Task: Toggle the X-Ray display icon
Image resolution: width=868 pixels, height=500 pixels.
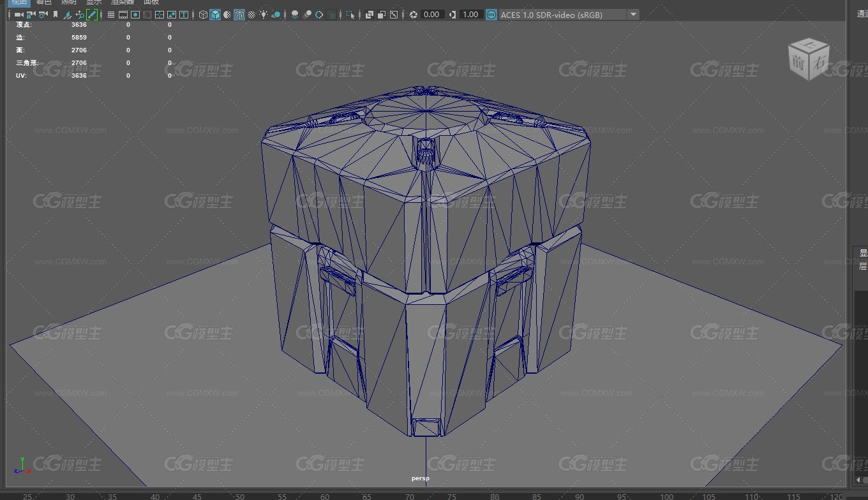Action: (370, 15)
